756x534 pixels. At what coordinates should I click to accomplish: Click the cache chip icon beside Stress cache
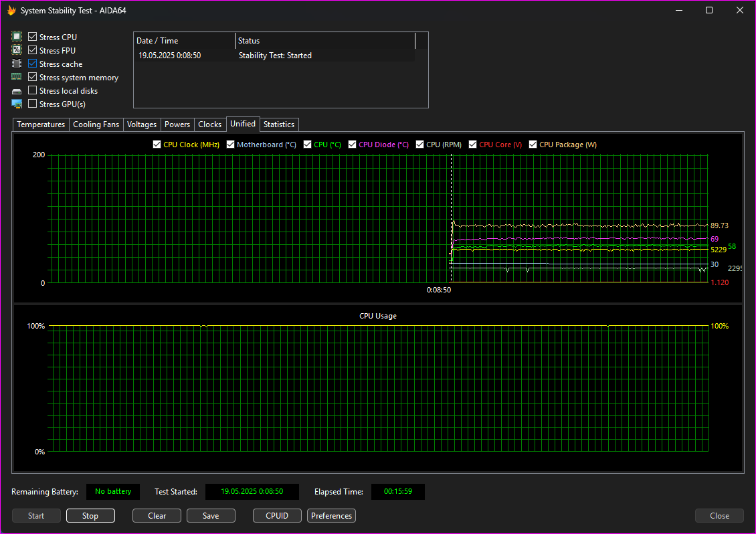(x=17, y=64)
